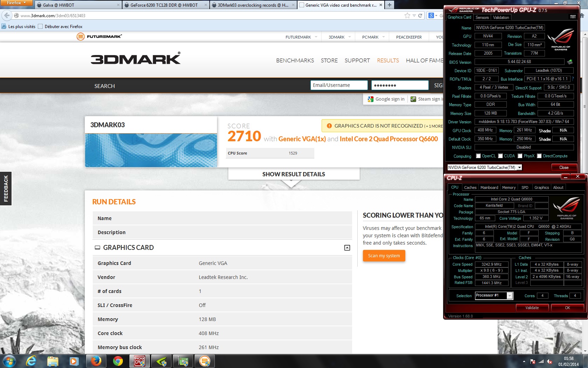The height and width of the screenshot is (368, 588).
Task: Open Caches tab in CPU-Z
Action: (x=470, y=188)
